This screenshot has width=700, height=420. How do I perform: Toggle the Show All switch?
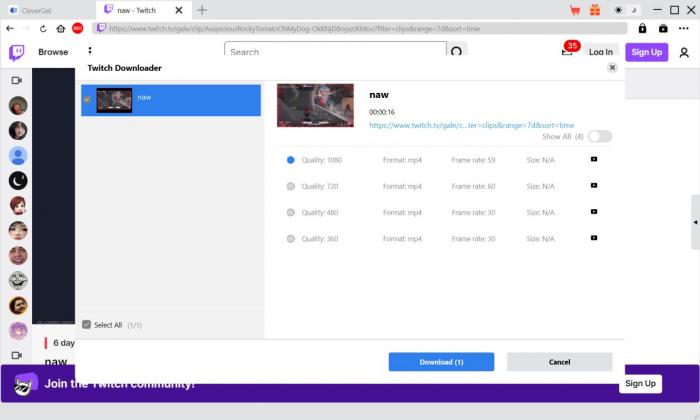coord(600,137)
